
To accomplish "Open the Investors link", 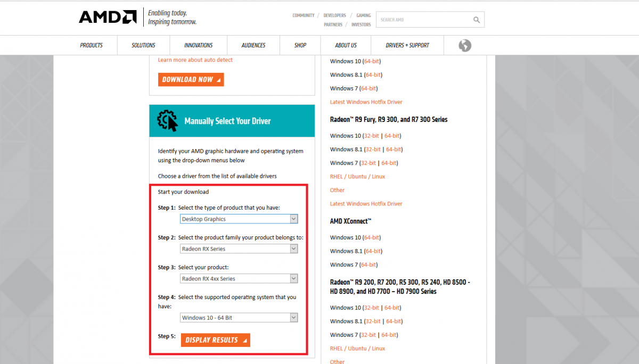I will 361,24.
